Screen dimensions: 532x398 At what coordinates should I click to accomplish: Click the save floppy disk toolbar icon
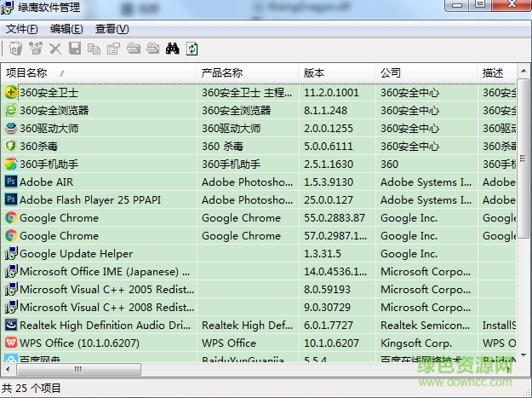tap(75, 49)
